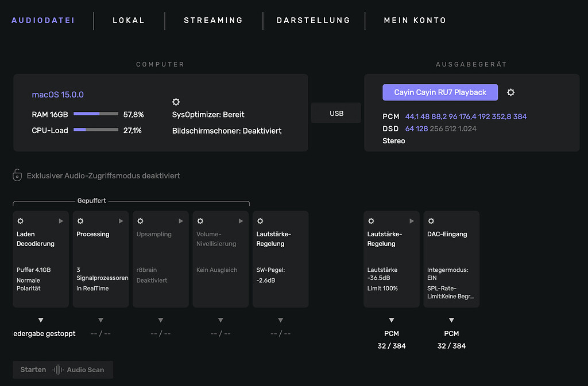Open settings gear beside Cayin RU7 Playback

510,92
